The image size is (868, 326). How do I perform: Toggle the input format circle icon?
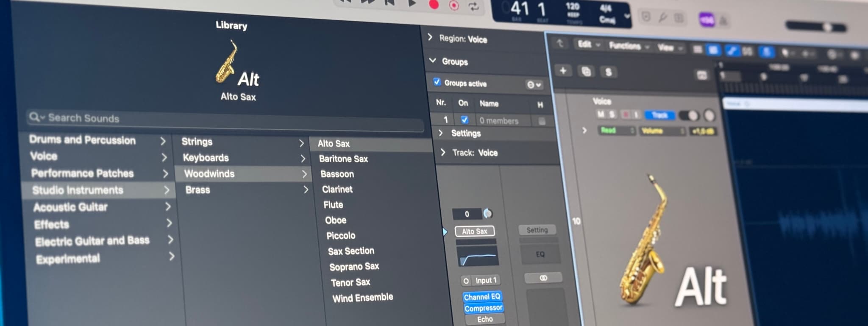click(x=466, y=281)
